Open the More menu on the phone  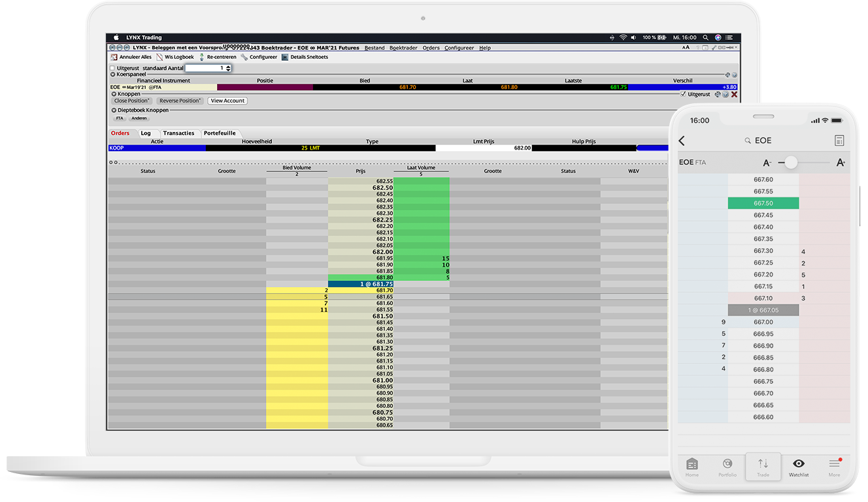pos(834,467)
